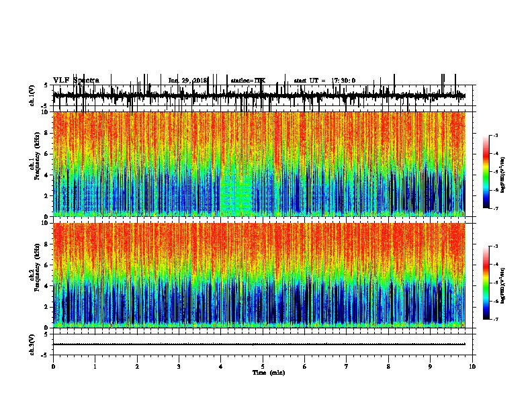532x411 pixels.
Task: Click time axis tick label "3"
Action: point(179,367)
